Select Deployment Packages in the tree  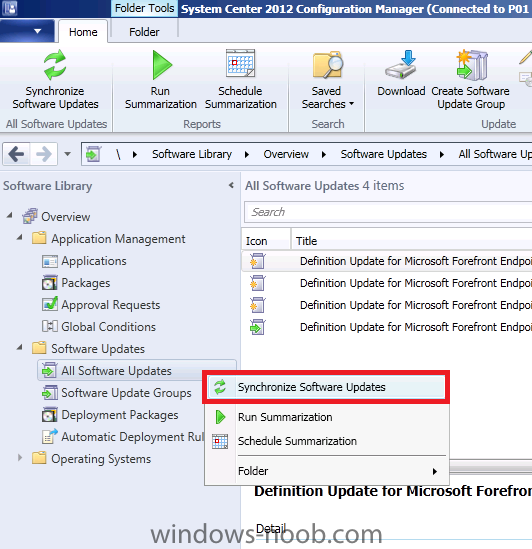[120, 415]
